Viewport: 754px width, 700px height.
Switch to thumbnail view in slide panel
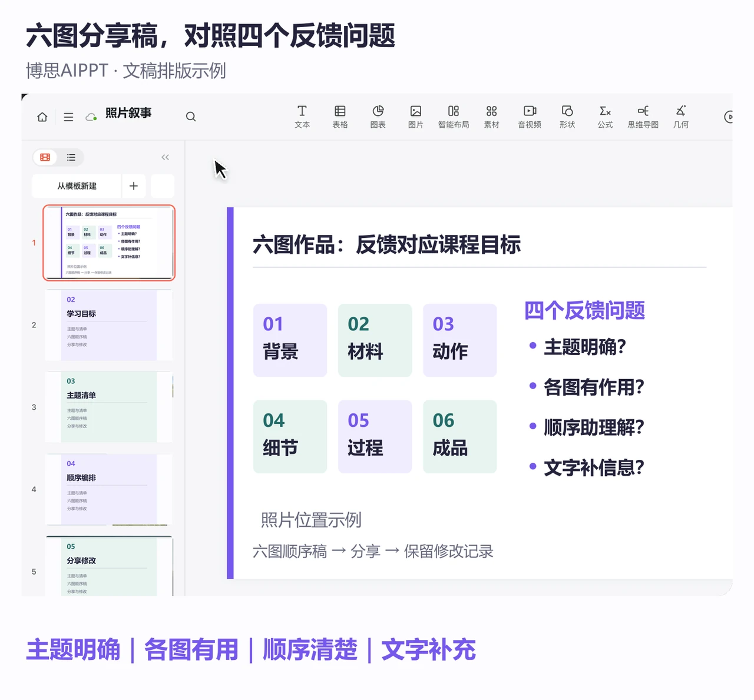45,157
